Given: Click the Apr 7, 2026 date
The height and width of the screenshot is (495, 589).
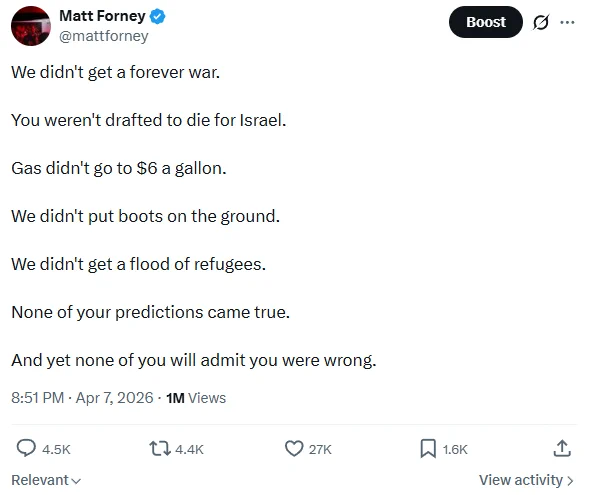Looking at the screenshot, I should point(115,398).
